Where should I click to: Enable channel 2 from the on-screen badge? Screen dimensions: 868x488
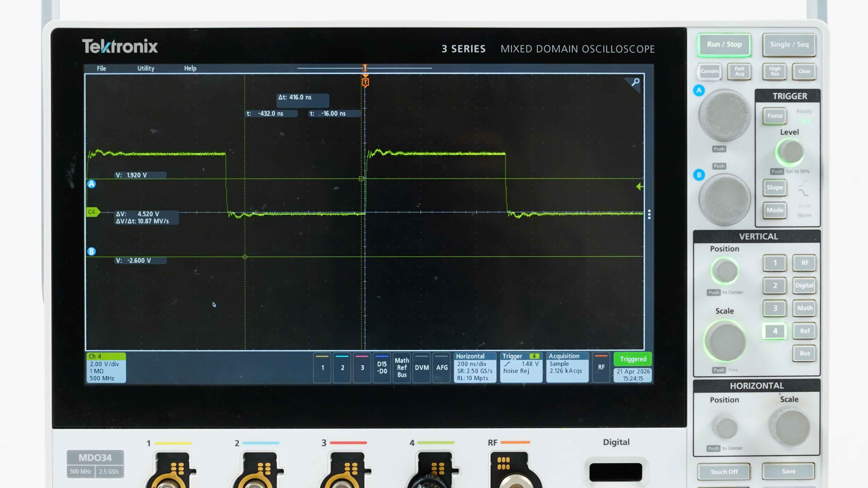pos(342,367)
